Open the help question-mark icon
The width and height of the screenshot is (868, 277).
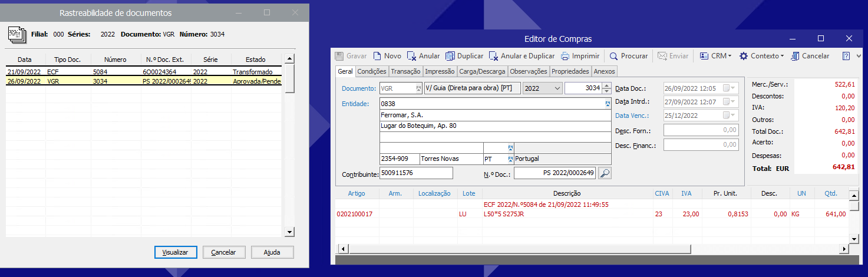846,56
